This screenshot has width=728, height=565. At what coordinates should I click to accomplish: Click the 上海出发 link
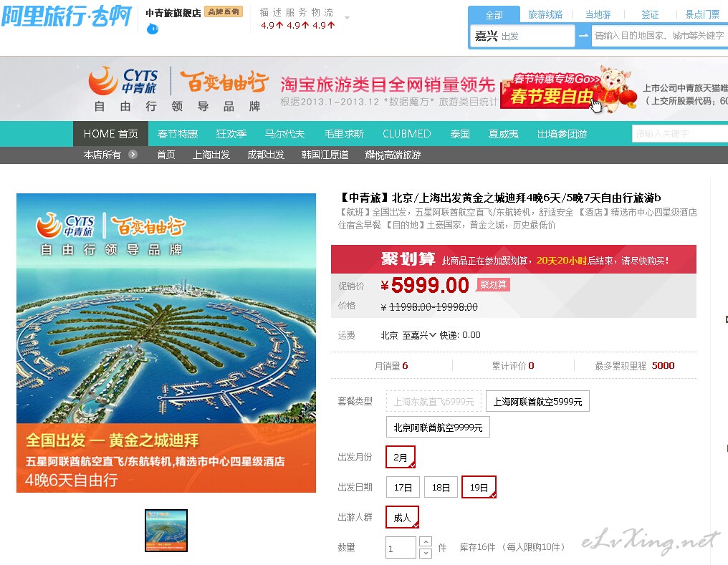211,155
